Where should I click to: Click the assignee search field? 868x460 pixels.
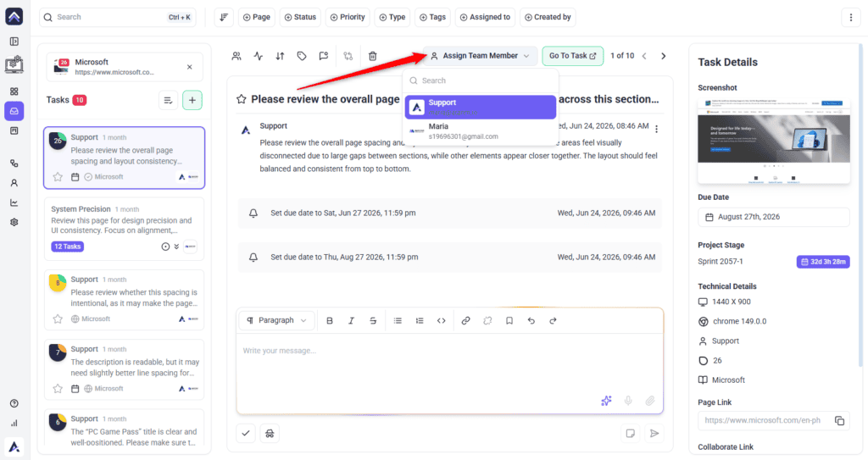point(481,80)
